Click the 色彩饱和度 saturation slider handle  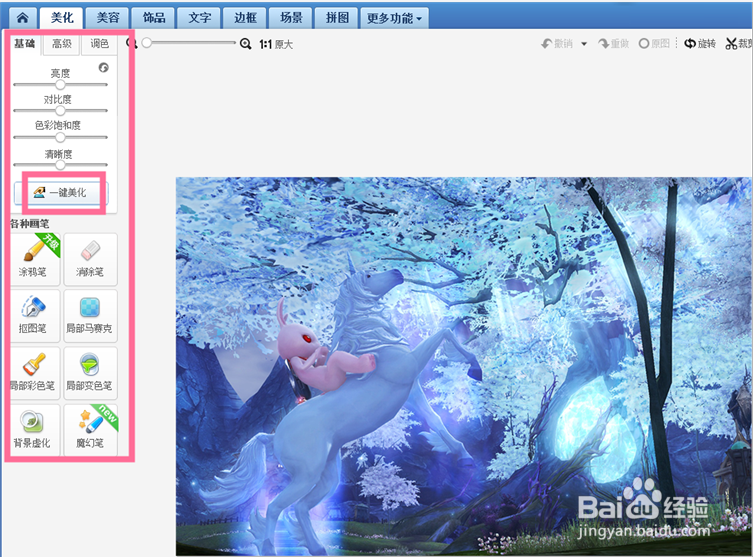(x=60, y=137)
